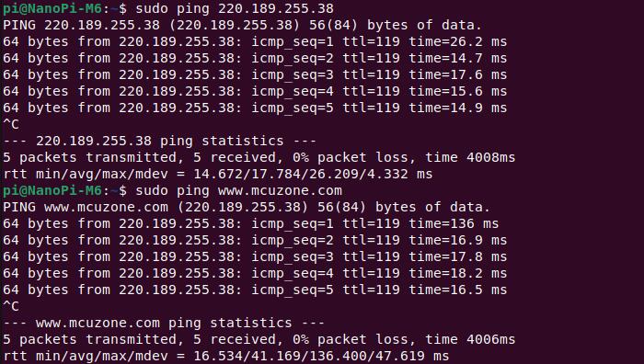Click rtt value 14.672/17.784/26.209/4.332

pos(301,174)
